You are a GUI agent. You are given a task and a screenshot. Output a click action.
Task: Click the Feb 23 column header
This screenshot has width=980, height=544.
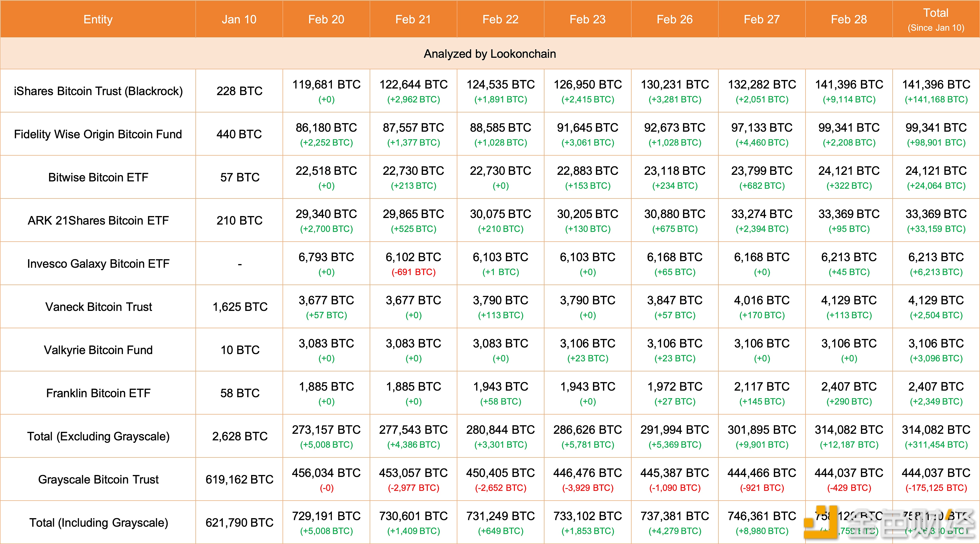click(588, 20)
